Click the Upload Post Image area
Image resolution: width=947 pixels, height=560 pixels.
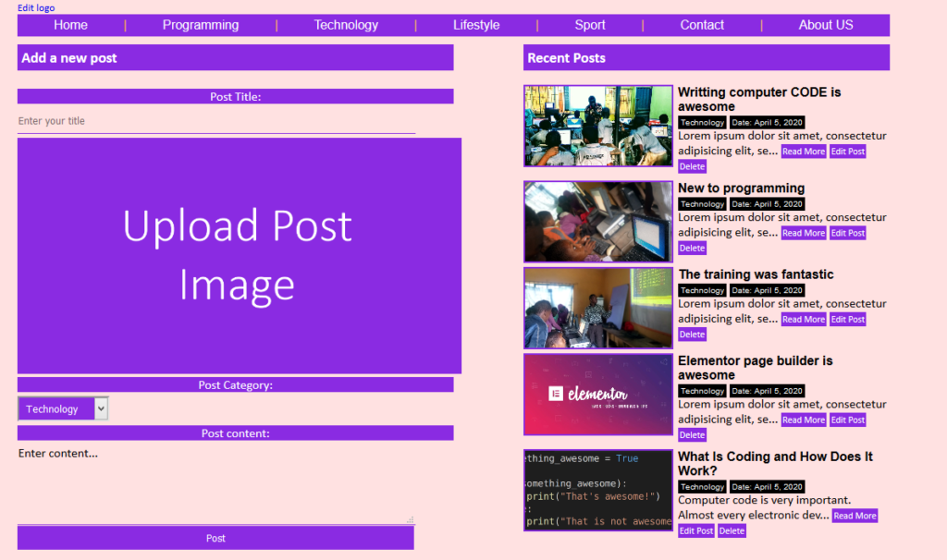238,255
